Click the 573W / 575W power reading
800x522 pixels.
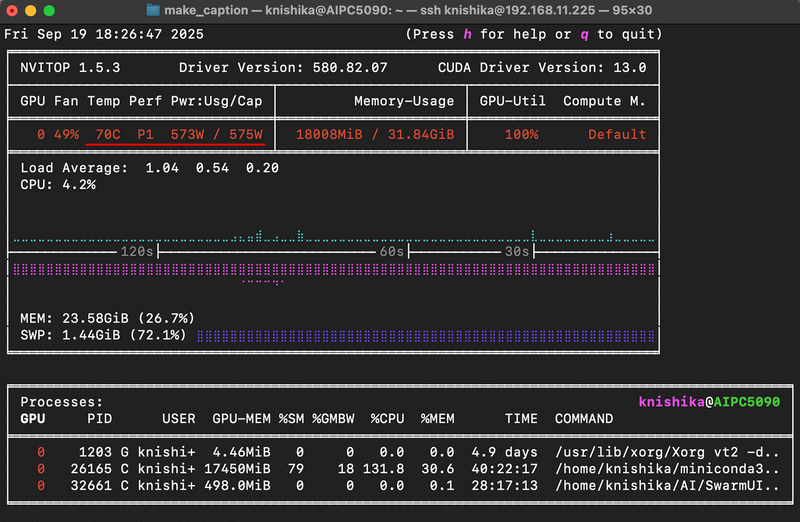pyautogui.click(x=216, y=134)
